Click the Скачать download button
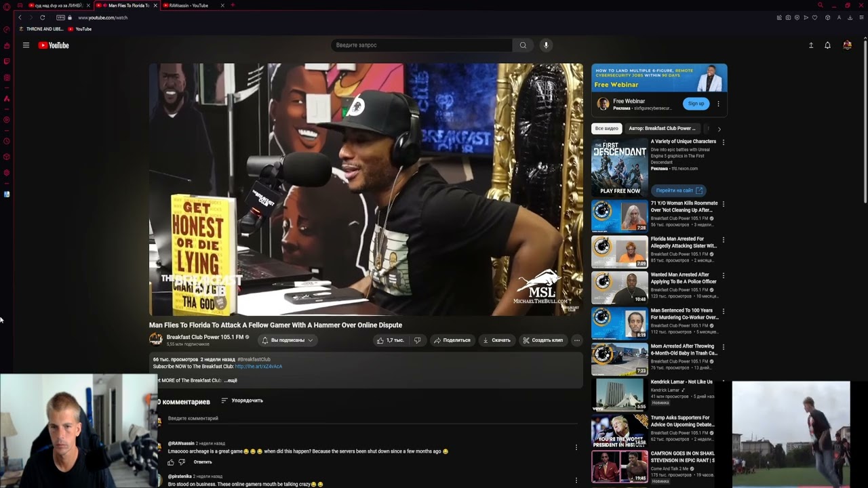868x488 pixels. (497, 340)
